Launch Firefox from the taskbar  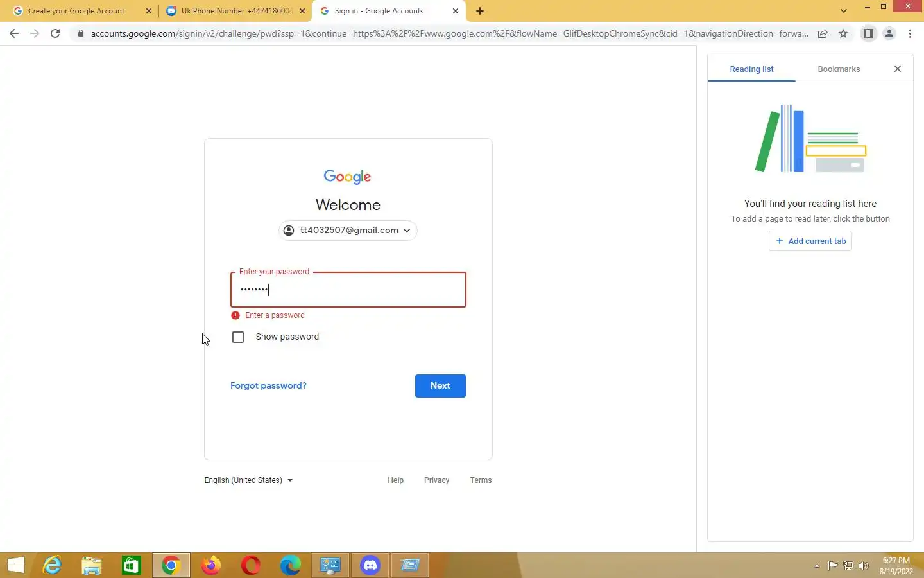click(x=211, y=565)
